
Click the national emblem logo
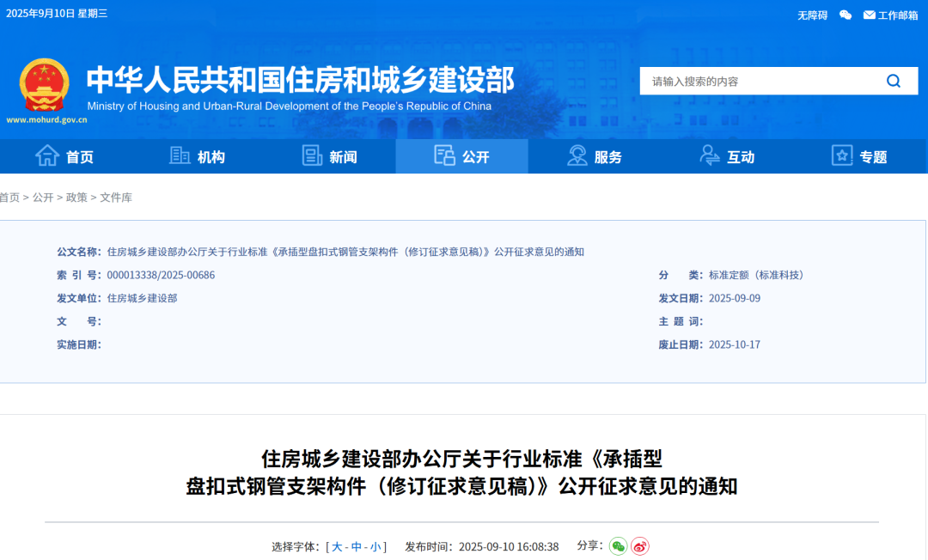[x=45, y=84]
